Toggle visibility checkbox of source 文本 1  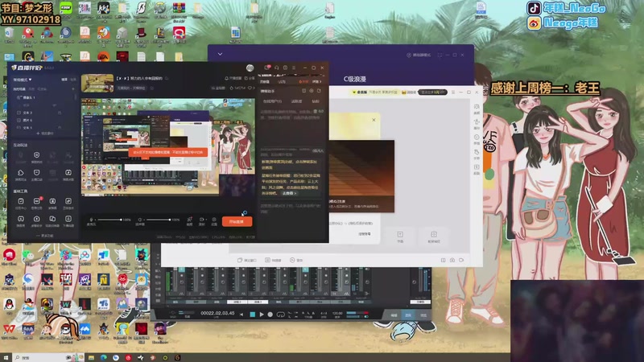19,128
